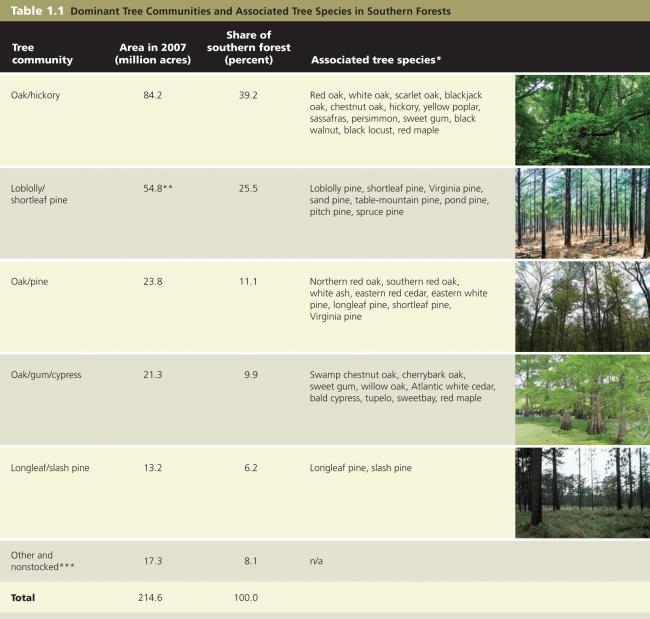
Task: Click the "Tree community" column header
Action: [42, 54]
